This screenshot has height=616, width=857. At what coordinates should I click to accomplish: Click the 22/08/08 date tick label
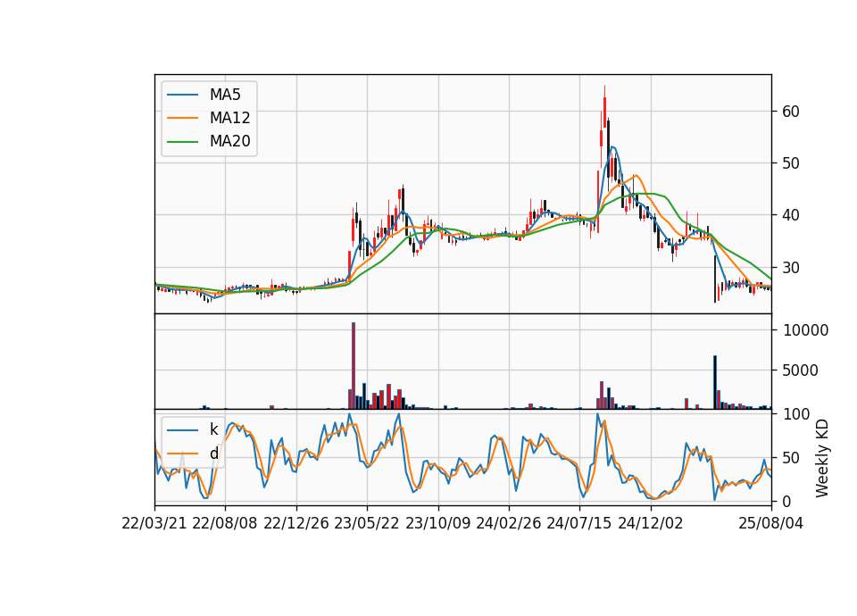tap(225, 524)
